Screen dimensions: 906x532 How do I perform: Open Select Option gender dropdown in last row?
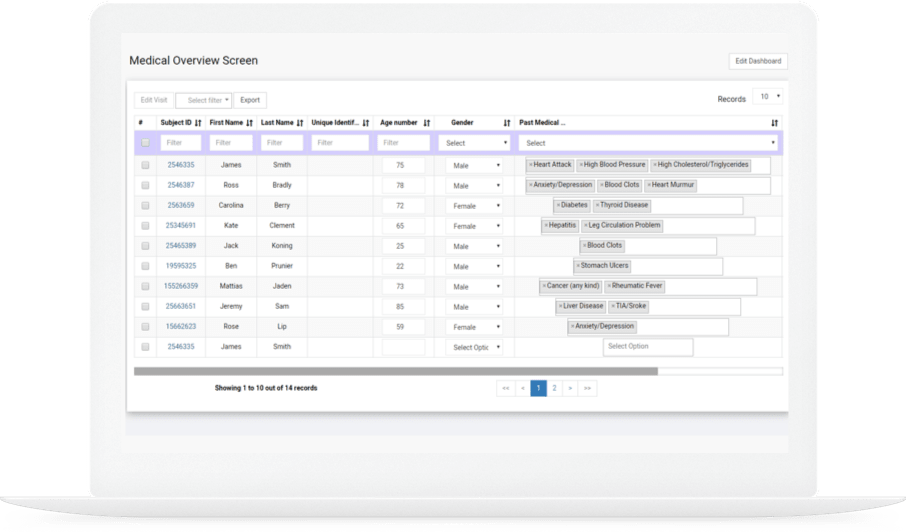(x=474, y=347)
